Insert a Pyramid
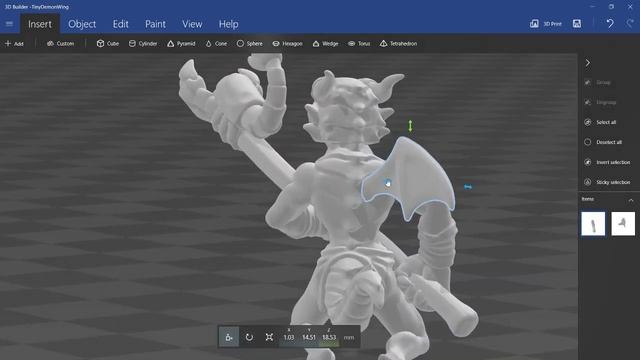This screenshot has height=360, width=640. coord(181,43)
